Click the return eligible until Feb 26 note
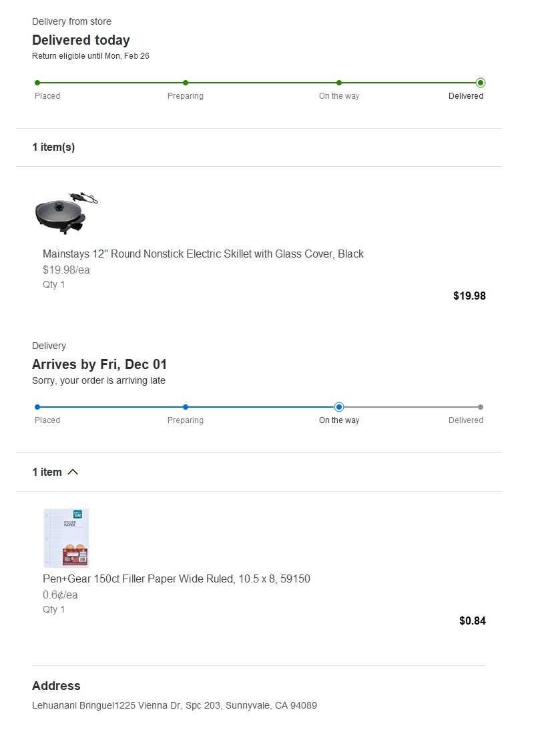Image resolution: width=534 pixels, height=756 pixels. click(x=91, y=56)
